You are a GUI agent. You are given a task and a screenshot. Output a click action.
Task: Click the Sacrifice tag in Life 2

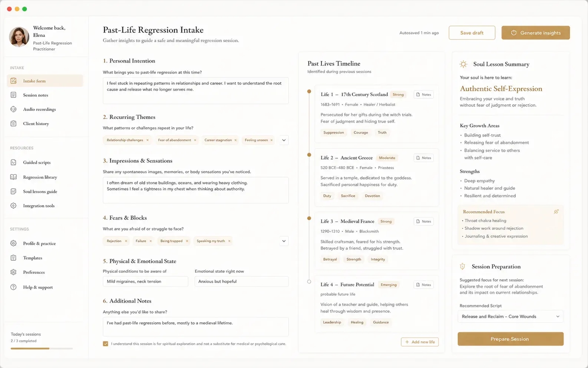[x=348, y=196]
